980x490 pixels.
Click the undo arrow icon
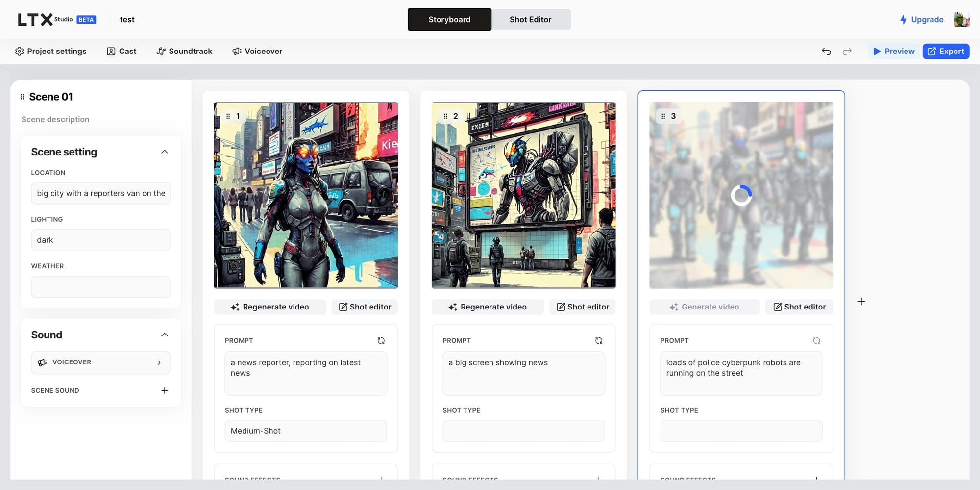[826, 52]
